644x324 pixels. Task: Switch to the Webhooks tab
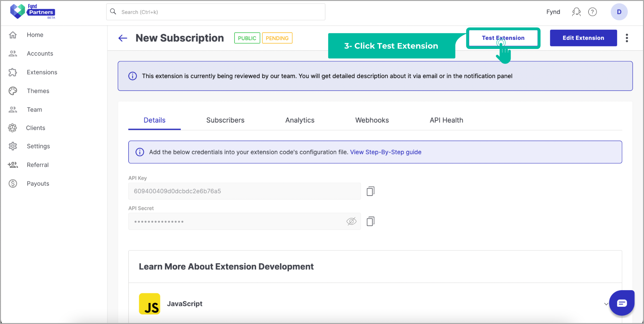372,120
